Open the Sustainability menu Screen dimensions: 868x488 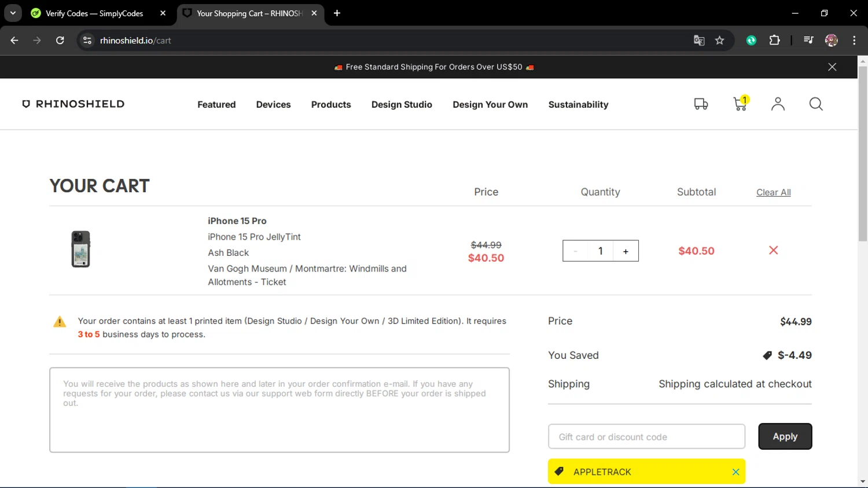click(578, 105)
